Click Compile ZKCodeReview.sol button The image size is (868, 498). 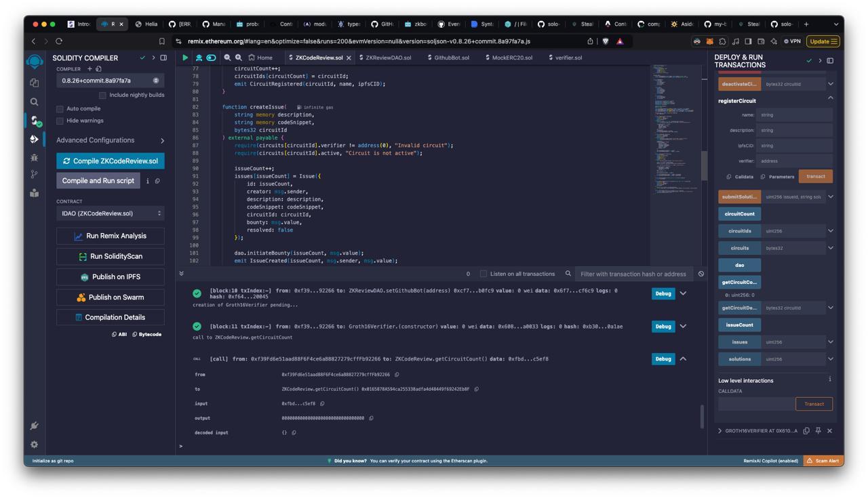tap(111, 161)
